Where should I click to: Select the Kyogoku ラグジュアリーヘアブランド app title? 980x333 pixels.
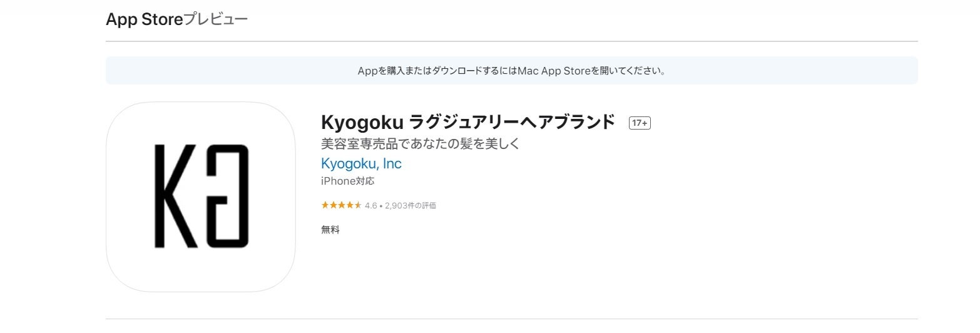[467, 122]
